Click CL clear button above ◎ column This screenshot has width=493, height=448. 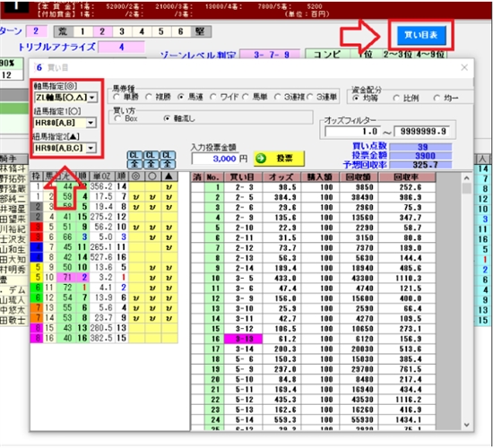click(x=134, y=155)
